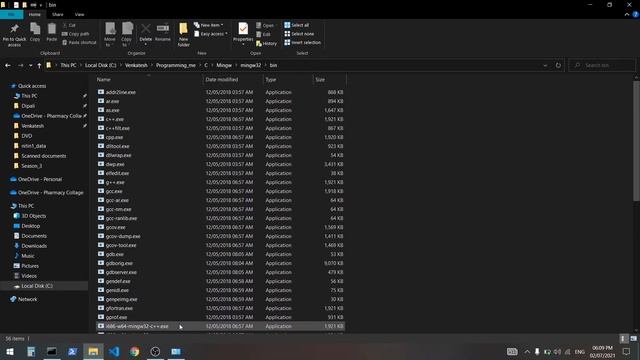Open Visual Studio Code from taskbar
This screenshot has width=640, height=360.
tap(114, 351)
